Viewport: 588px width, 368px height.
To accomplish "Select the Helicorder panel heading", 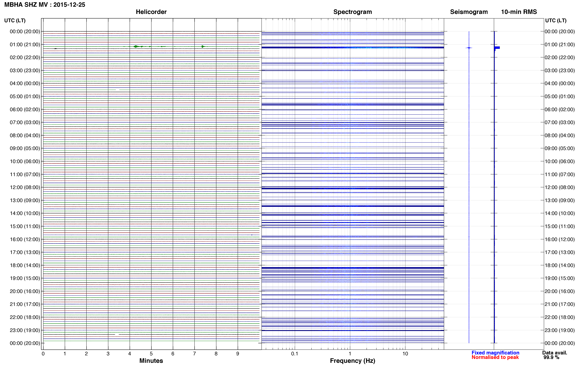I will click(151, 12).
